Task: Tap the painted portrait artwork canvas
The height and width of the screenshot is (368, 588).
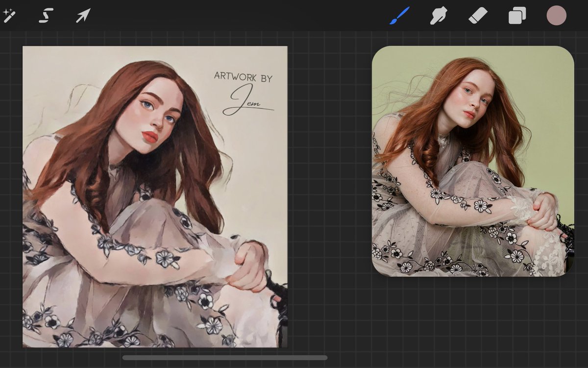Action: click(x=155, y=196)
